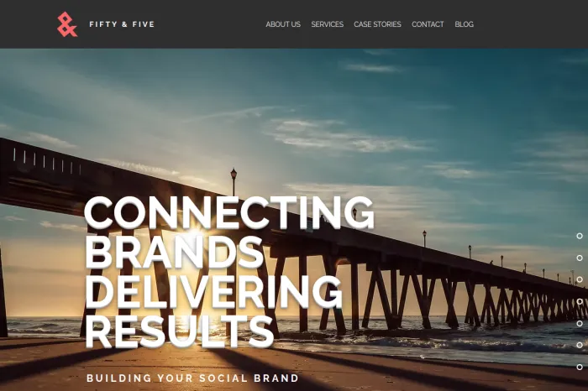Visit the Blog from the header
This screenshot has height=391, width=588.
[x=464, y=24]
